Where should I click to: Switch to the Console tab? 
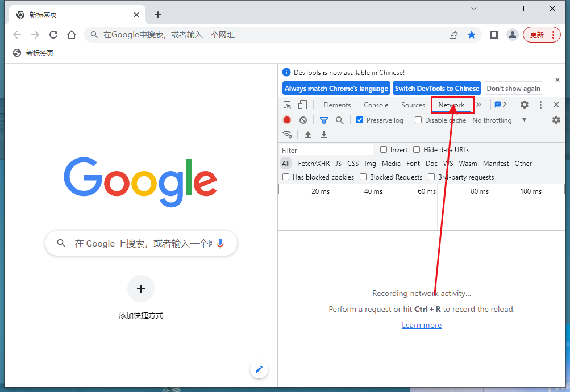[376, 105]
